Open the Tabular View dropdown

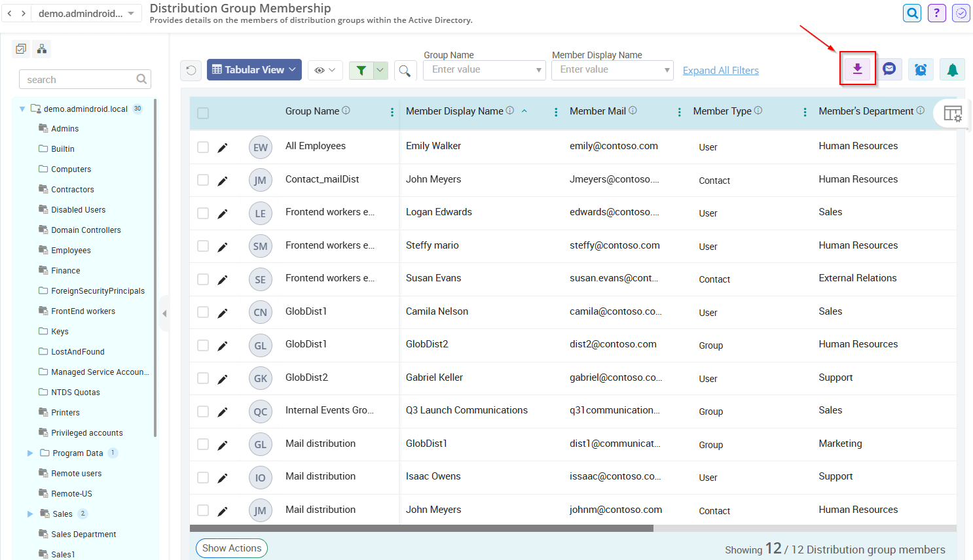(x=254, y=69)
